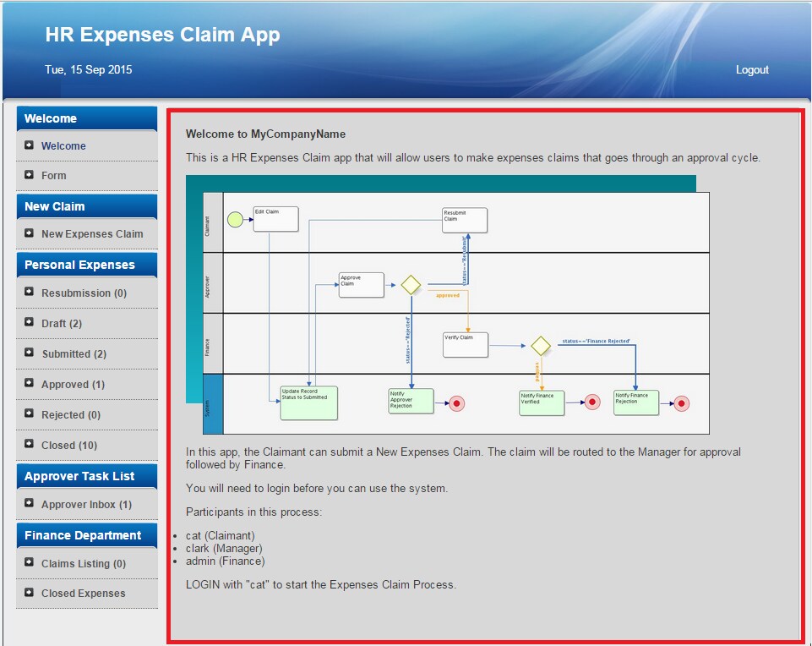
Task: Click the arrow icon beside Rejected (0)
Action: pyautogui.click(x=29, y=413)
